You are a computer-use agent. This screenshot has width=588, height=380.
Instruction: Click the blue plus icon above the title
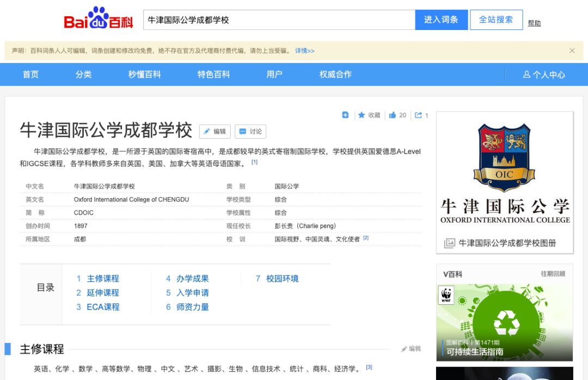coord(345,115)
